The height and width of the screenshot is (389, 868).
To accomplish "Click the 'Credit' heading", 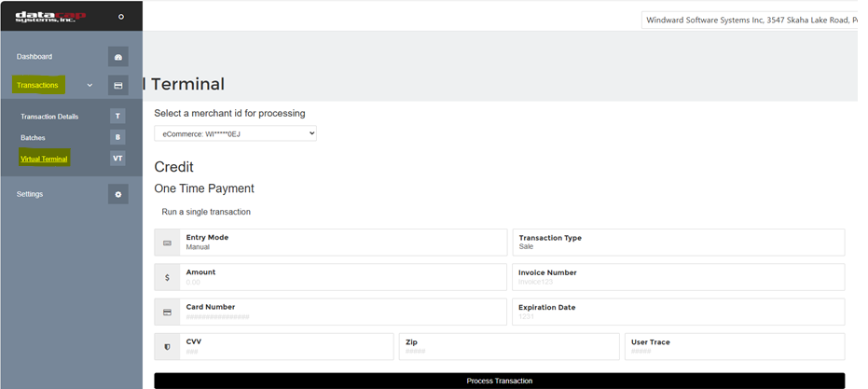I will (173, 167).
